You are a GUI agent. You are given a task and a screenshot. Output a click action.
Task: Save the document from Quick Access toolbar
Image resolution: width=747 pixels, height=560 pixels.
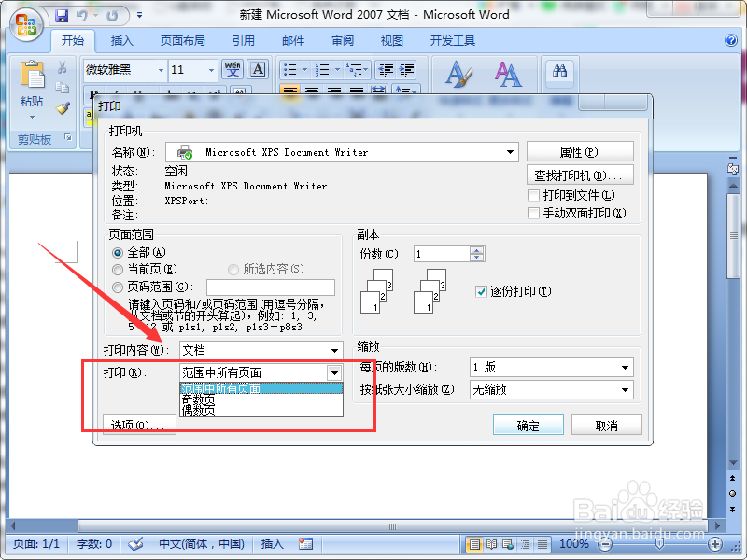pos(62,16)
